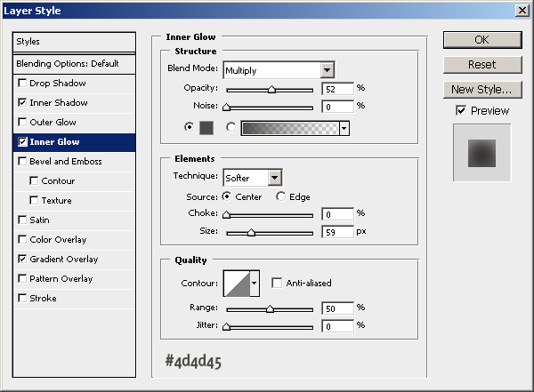The width and height of the screenshot is (534, 392).
Task: Open the glow color swatch picker
Action: pos(206,128)
